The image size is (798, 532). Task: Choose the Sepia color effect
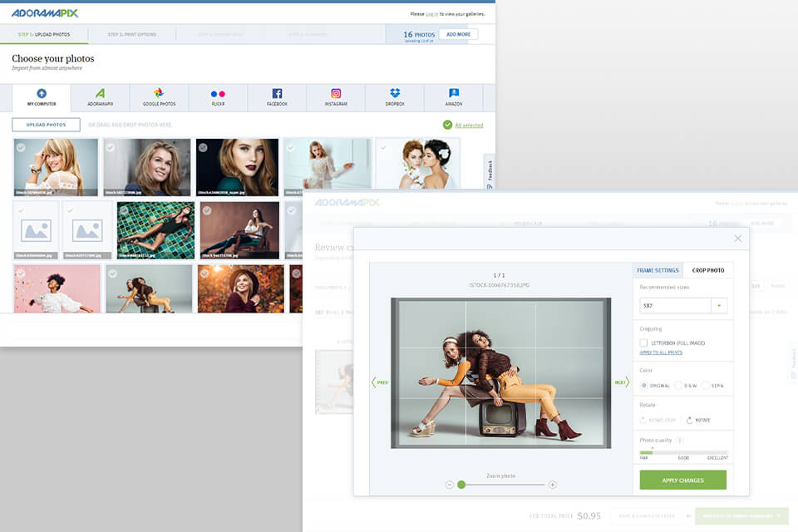point(706,385)
